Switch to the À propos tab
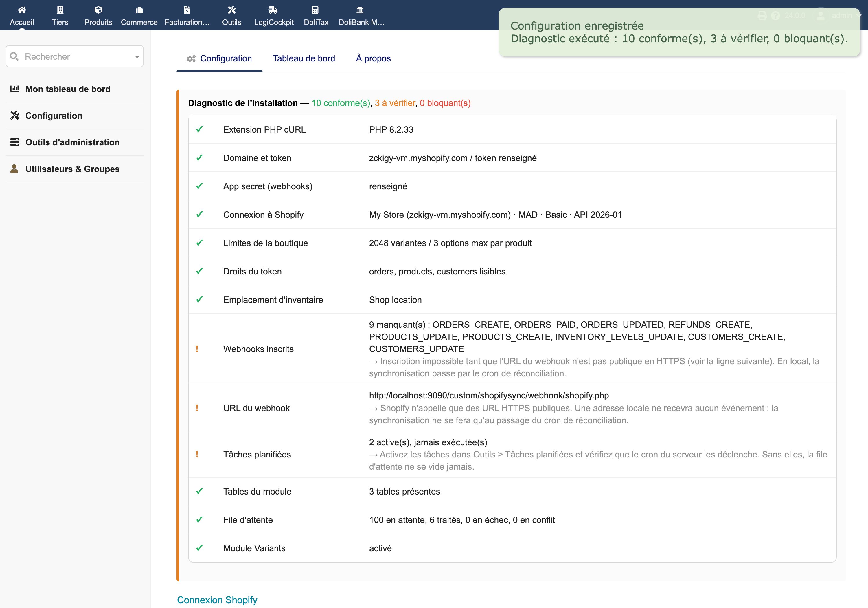The width and height of the screenshot is (868, 608). point(373,59)
